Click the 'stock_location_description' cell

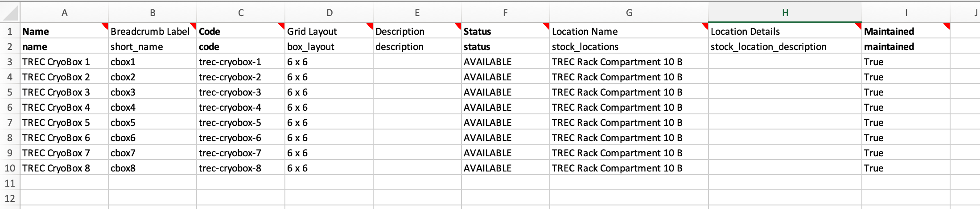(x=785, y=46)
